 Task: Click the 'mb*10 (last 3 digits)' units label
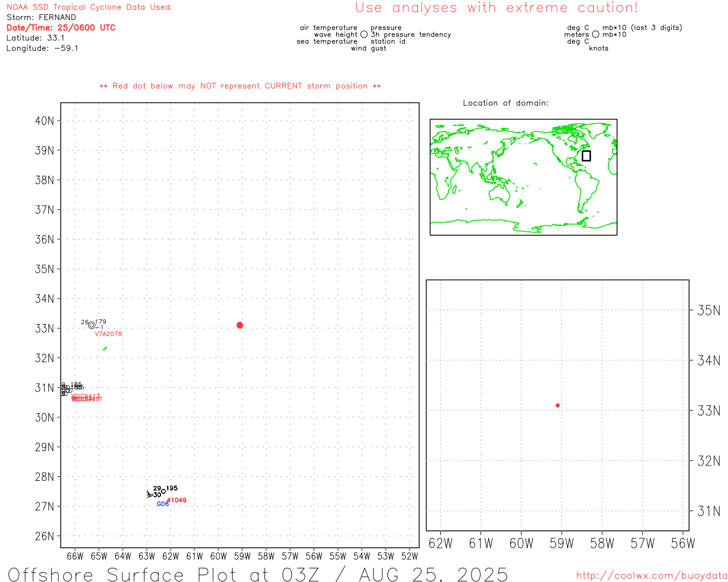pyautogui.click(x=642, y=28)
